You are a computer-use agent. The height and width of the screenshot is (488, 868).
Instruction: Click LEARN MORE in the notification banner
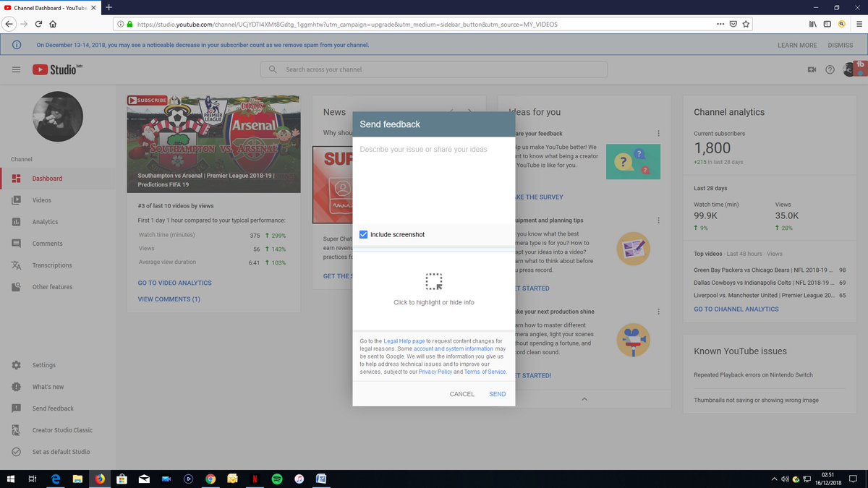(797, 45)
